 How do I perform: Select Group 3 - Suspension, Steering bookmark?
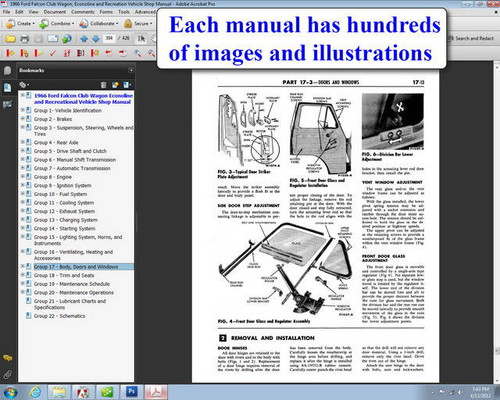(83, 130)
